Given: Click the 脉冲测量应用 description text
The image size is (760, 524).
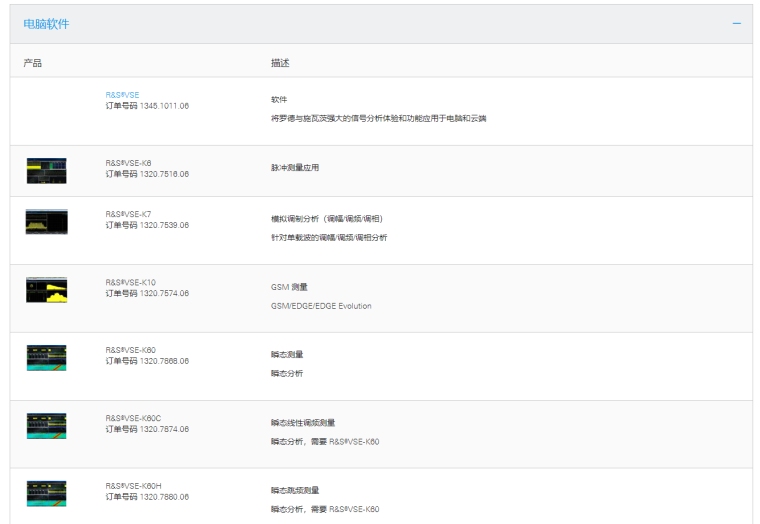Looking at the screenshot, I should coord(294,168).
